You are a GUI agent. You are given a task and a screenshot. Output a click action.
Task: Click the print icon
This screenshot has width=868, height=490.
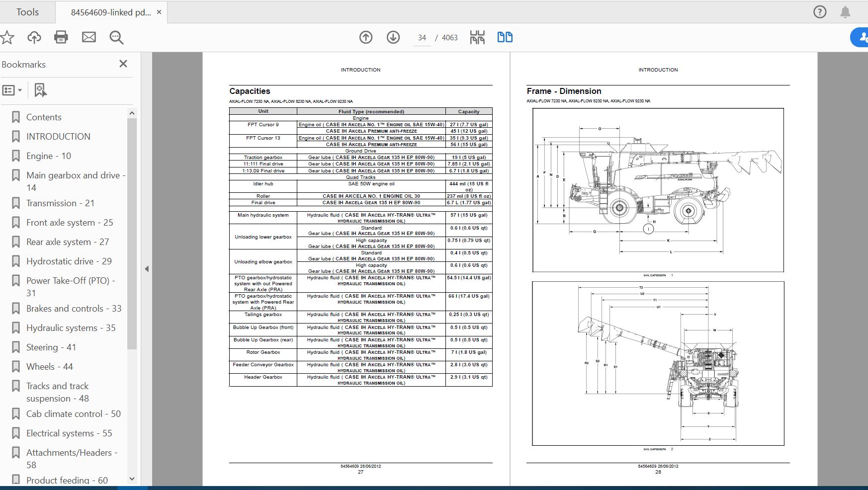61,37
